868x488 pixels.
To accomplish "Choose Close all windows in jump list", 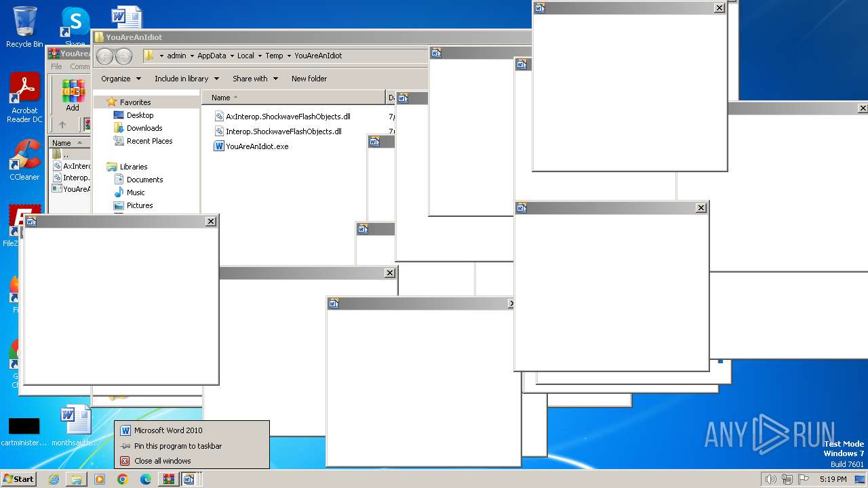I will click(192, 461).
